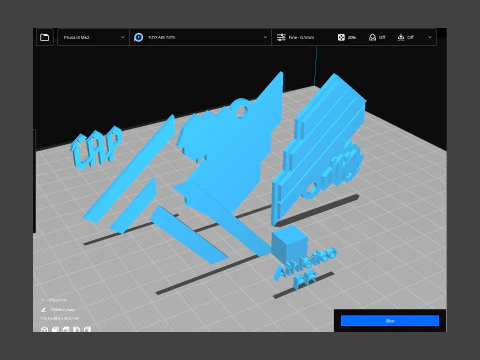Click the support structure icon
The image size is (480, 360).
[x=372, y=37]
